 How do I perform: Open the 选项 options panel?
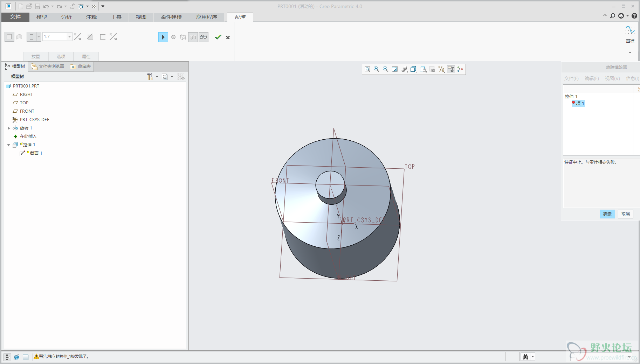pos(61,56)
